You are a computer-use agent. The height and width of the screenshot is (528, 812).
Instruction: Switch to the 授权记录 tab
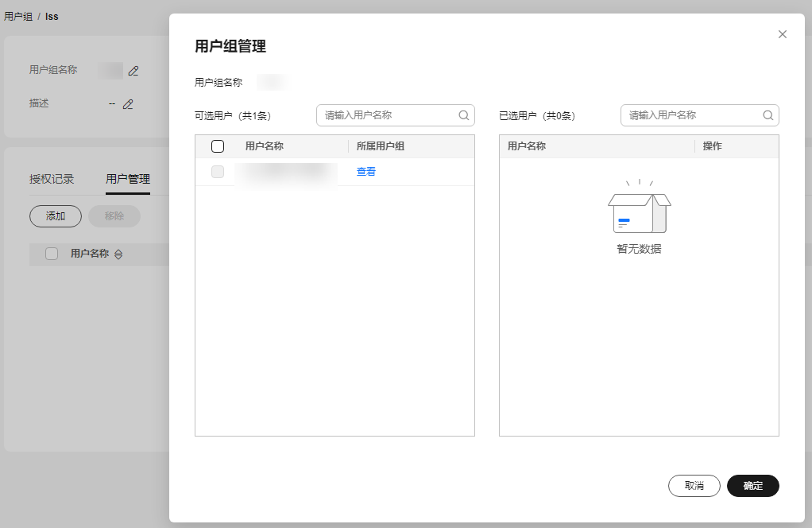pyautogui.click(x=52, y=179)
